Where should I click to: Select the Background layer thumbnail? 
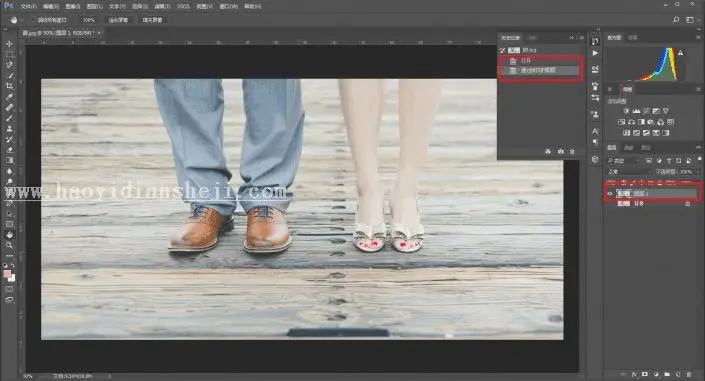624,204
